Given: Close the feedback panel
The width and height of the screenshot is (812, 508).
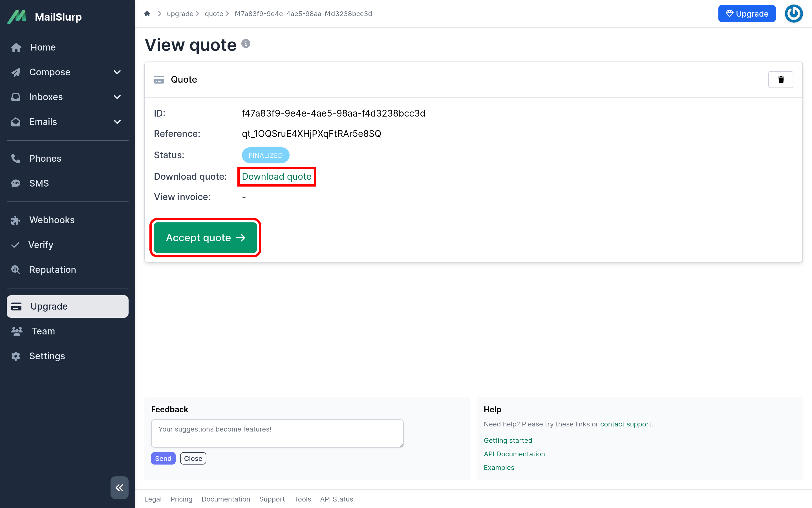Looking at the screenshot, I should tap(193, 459).
